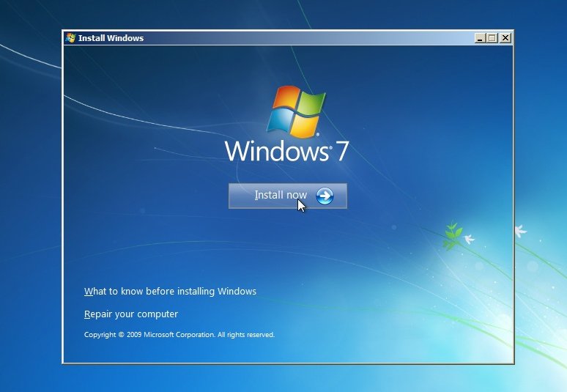The width and height of the screenshot is (567, 392).
Task: Click the blue desktop background outside the window
Action: pyautogui.click(x=29, y=220)
